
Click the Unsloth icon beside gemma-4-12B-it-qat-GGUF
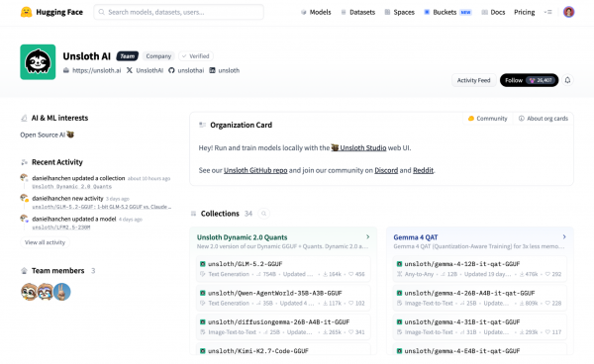pyautogui.click(x=399, y=264)
